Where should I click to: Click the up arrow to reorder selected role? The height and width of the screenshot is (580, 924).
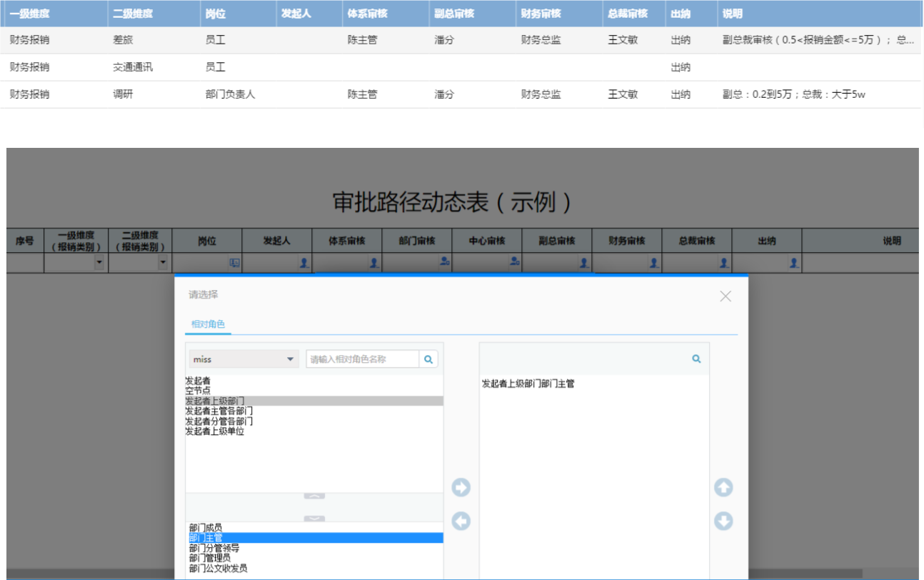click(x=724, y=487)
